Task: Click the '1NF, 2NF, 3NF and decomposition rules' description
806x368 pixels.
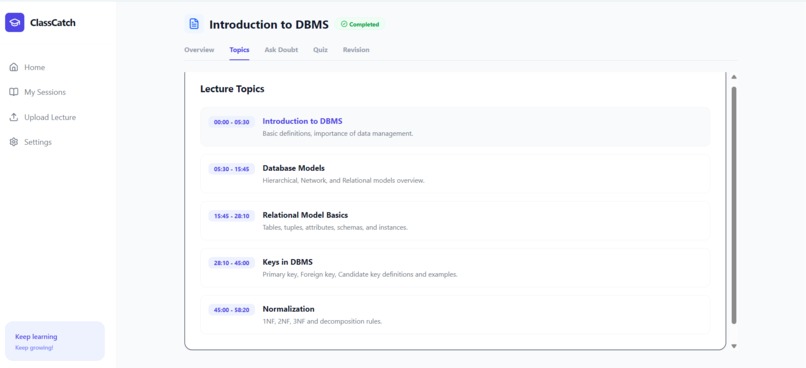Action: 322,322
